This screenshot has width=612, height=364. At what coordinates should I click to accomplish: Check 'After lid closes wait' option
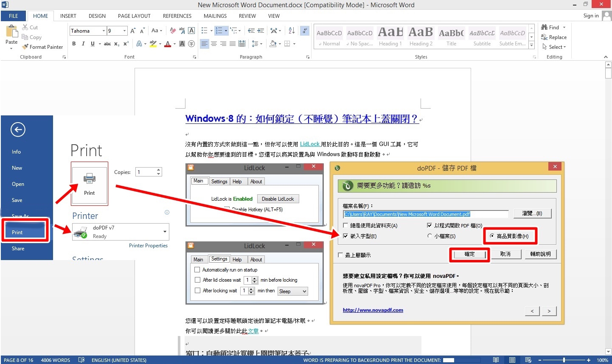[x=197, y=280]
